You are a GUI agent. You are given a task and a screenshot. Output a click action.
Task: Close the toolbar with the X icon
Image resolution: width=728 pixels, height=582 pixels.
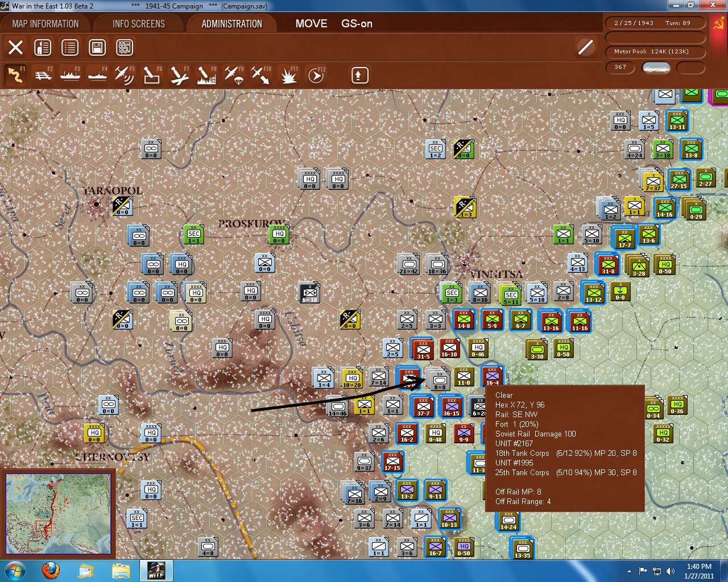tap(15, 47)
